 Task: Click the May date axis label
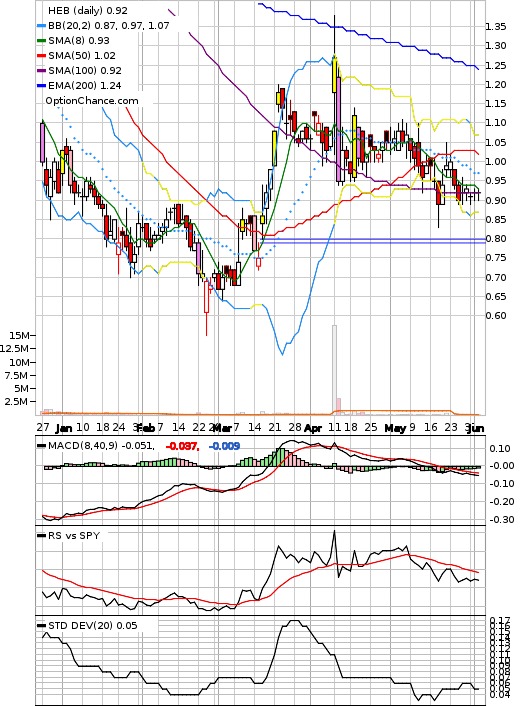point(395,428)
